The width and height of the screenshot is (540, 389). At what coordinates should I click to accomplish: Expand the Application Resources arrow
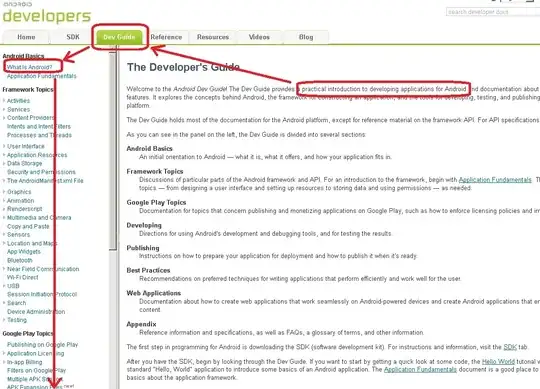(x=4, y=155)
